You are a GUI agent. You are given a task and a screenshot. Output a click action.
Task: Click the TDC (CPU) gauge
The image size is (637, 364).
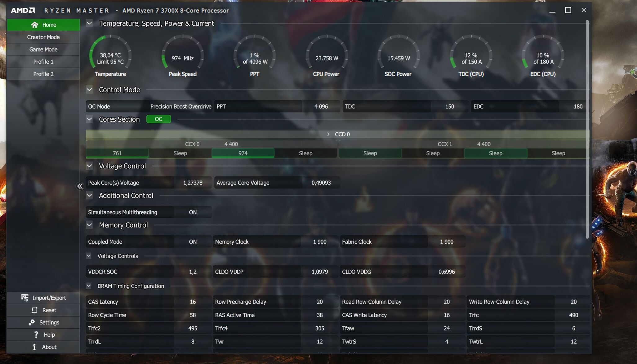[471, 52]
